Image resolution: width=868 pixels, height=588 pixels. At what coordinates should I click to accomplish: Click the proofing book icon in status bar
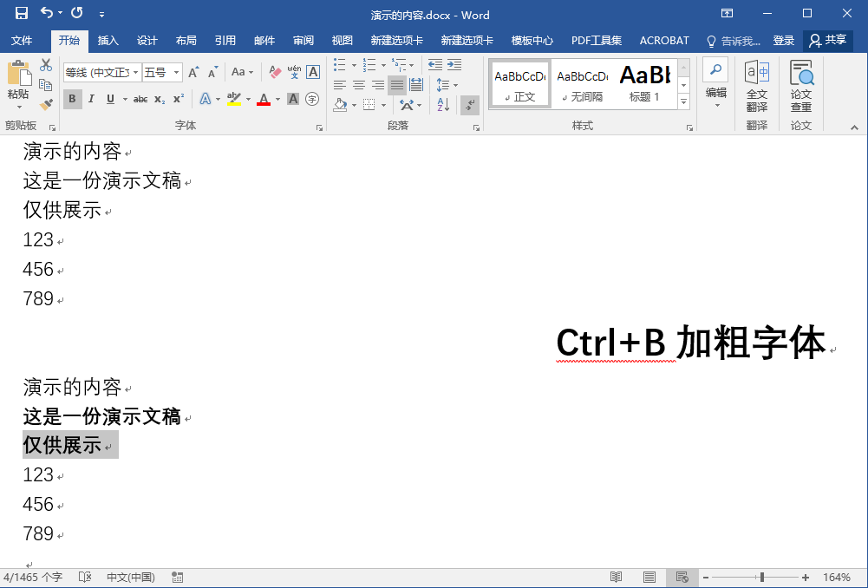point(85,578)
